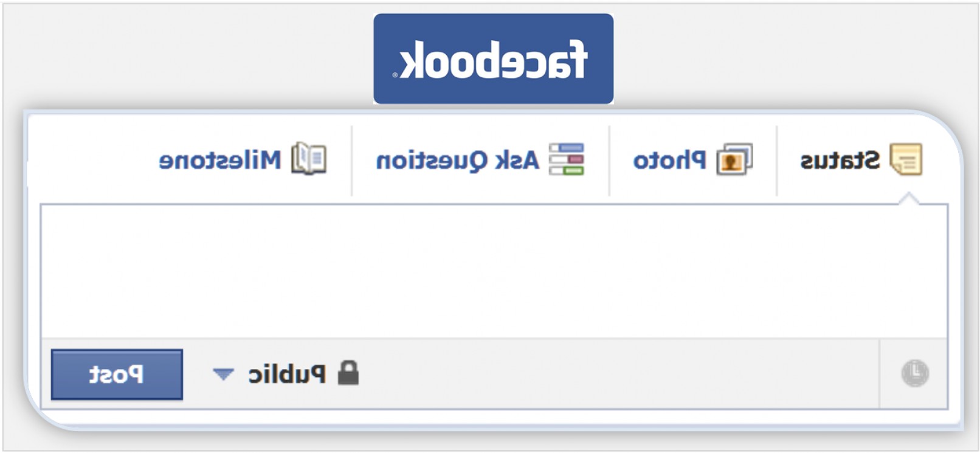Click the Milestone open book icon
Image resolution: width=980 pixels, height=453 pixels.
[309, 159]
